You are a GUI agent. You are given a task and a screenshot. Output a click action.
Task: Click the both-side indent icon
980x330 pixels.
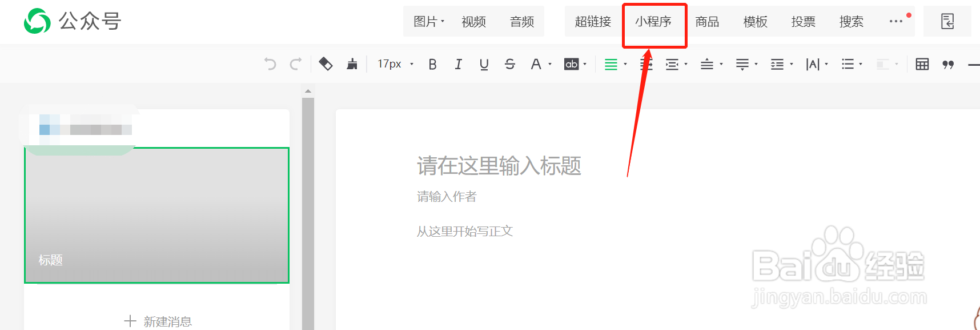click(672, 65)
